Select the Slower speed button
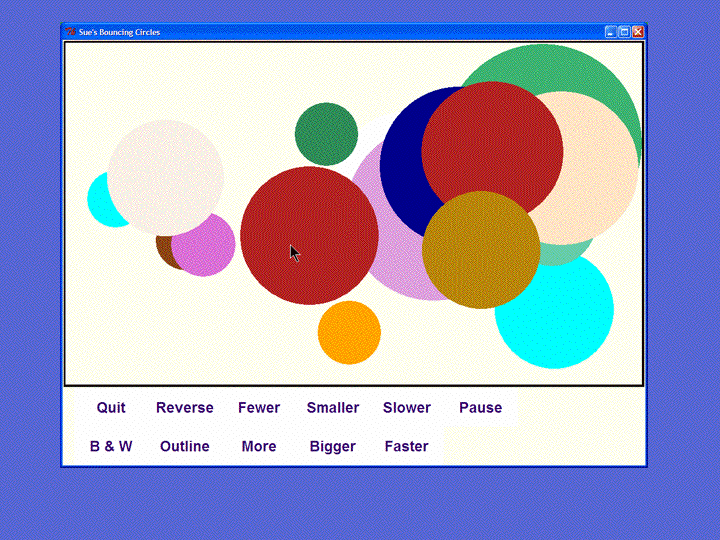 [407, 408]
